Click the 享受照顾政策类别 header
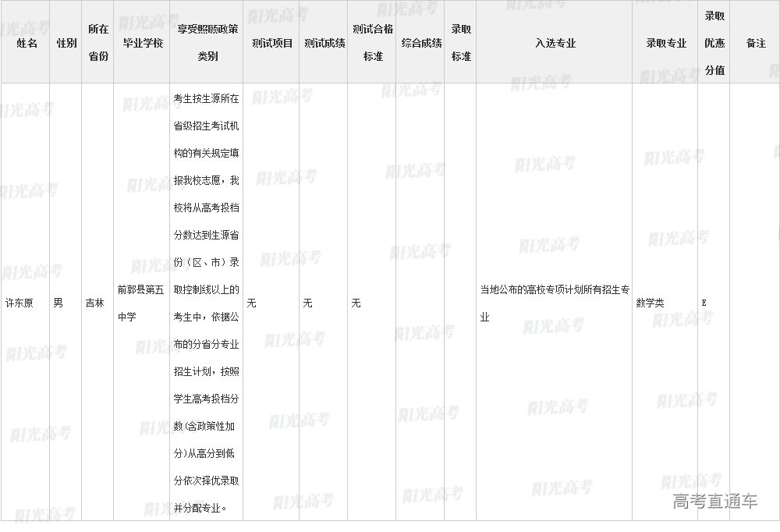The image size is (780, 532). [207, 43]
